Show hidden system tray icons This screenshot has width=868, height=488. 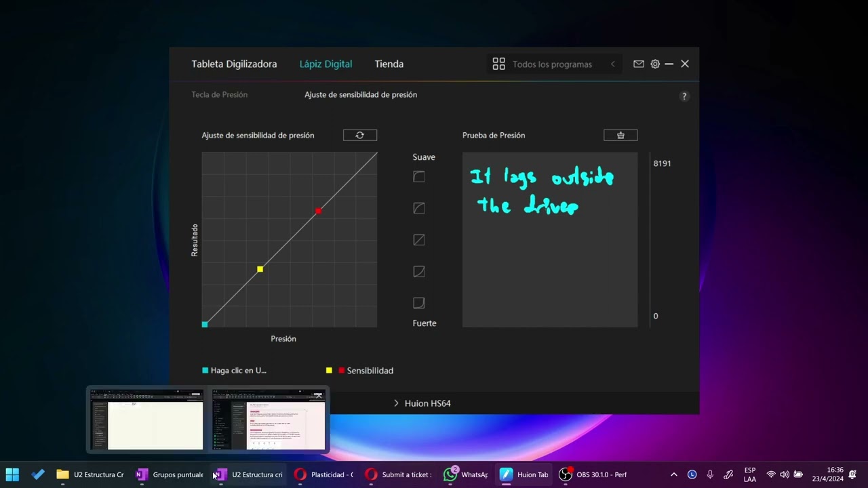point(673,474)
